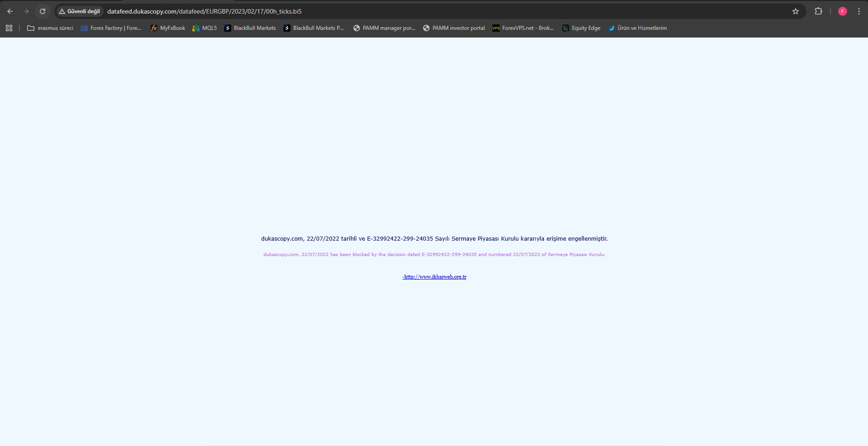The image size is (868, 446).
Task: Click the browser forward arrow
Action: click(26, 11)
